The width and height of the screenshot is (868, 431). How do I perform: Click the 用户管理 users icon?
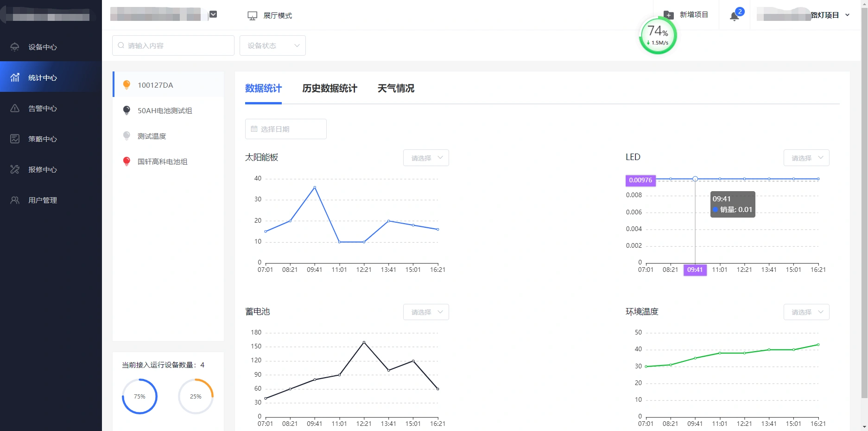(x=15, y=200)
